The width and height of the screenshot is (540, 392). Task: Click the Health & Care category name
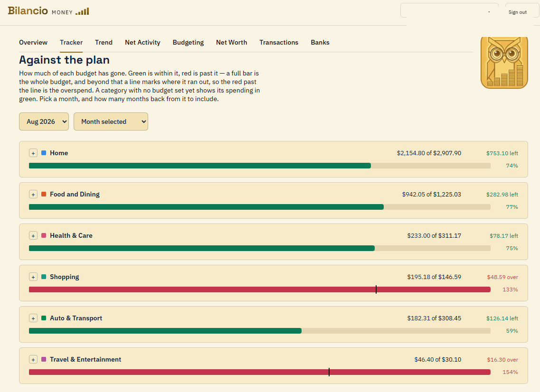pyautogui.click(x=71, y=235)
